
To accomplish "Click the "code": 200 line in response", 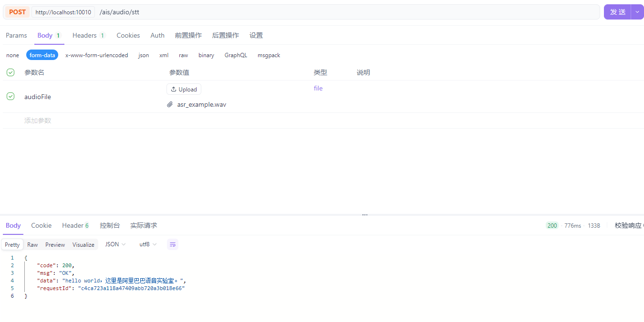I will pos(56,265).
